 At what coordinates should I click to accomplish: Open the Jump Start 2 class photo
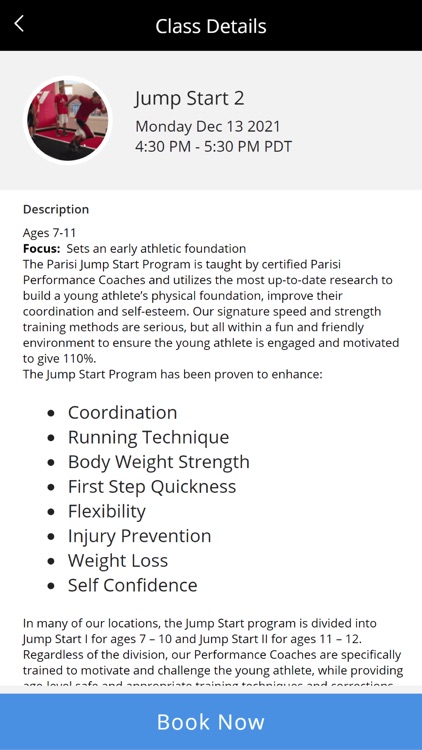point(67,121)
